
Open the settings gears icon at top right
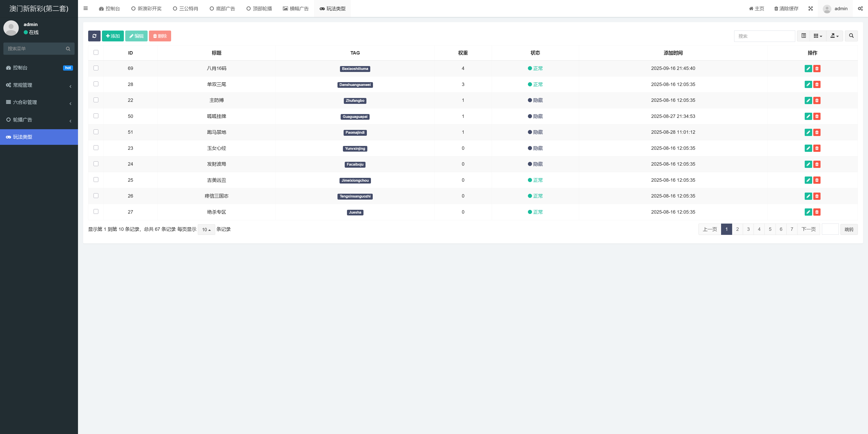[860, 8]
